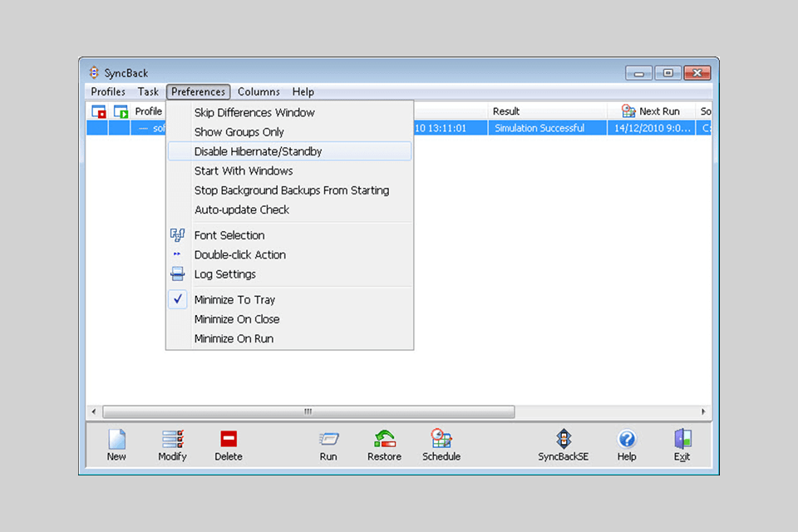Click the Exit door icon
The height and width of the screenshot is (532, 798).
[x=682, y=439]
